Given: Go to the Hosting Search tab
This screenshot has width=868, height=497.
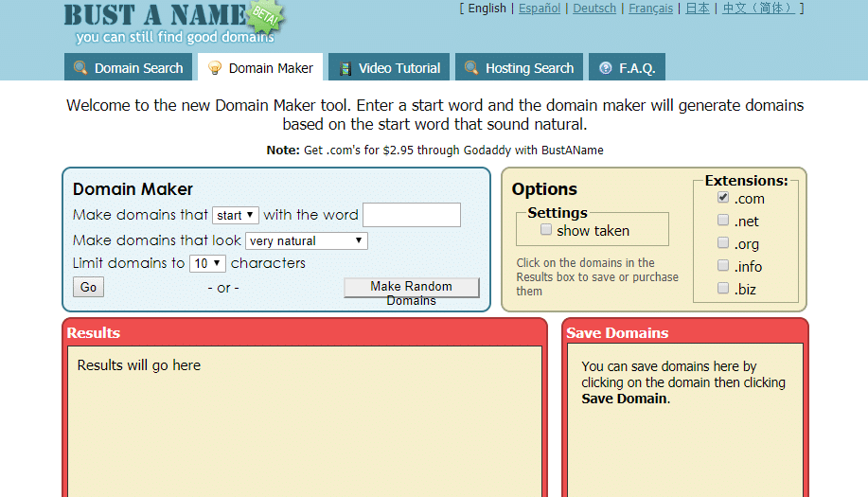Looking at the screenshot, I should pos(519,67).
